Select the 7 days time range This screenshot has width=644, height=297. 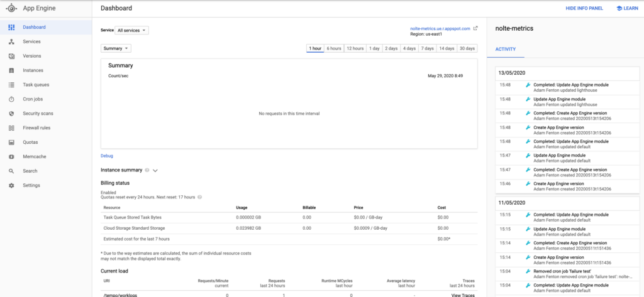click(427, 48)
